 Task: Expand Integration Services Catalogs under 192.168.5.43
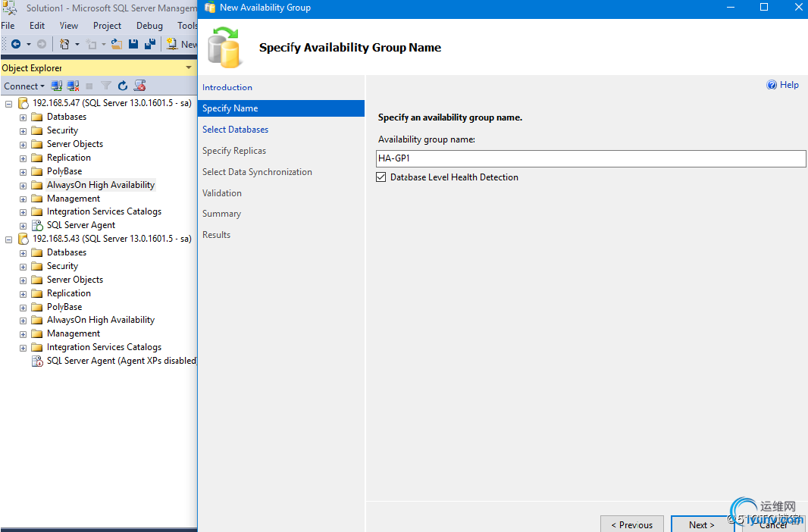23,347
